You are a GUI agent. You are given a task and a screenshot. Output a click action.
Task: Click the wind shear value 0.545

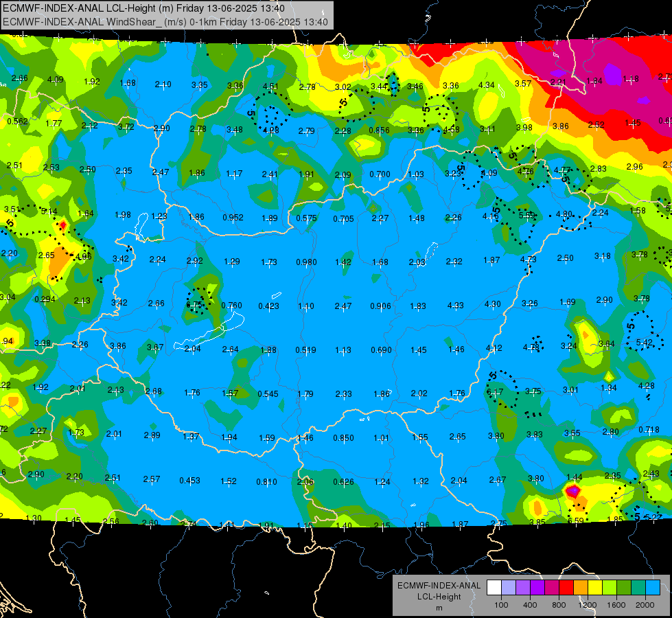[268, 393]
